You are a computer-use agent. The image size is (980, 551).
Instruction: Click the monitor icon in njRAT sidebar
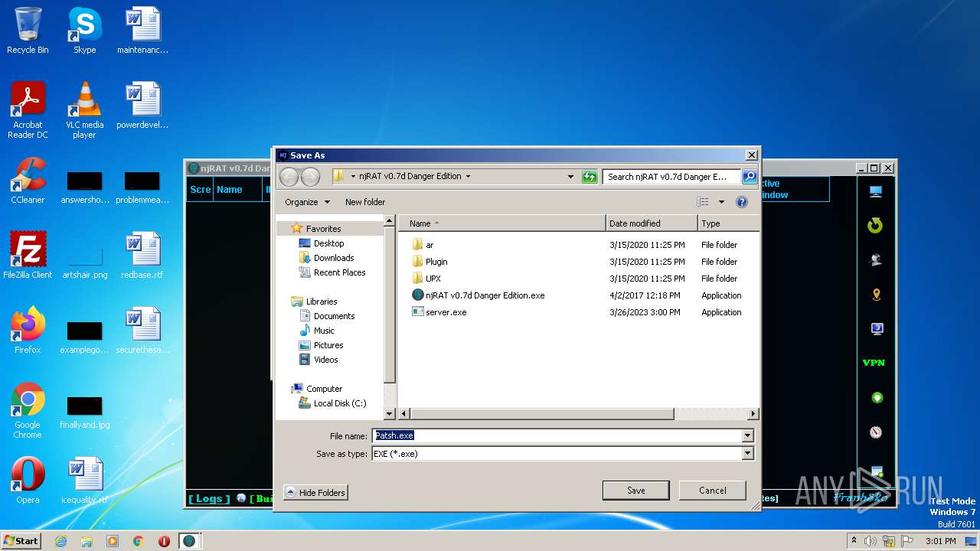[x=876, y=191]
